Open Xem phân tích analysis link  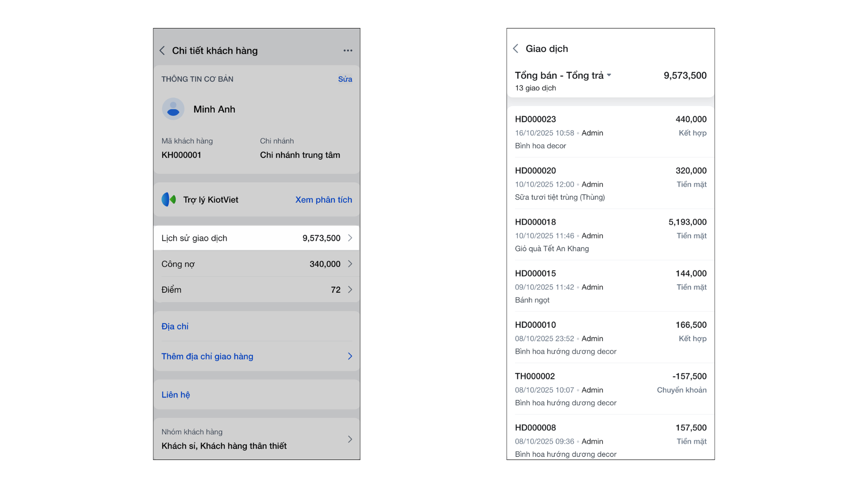click(x=323, y=200)
